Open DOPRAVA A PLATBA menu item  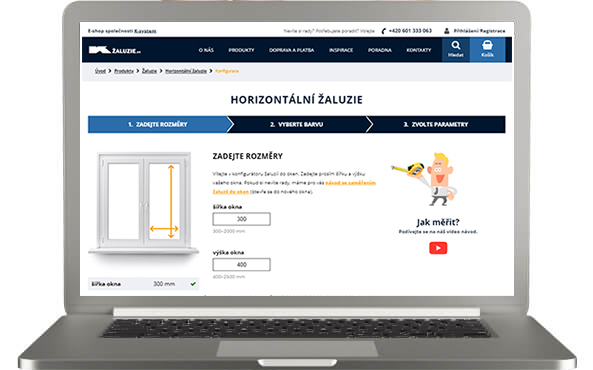[x=292, y=50]
